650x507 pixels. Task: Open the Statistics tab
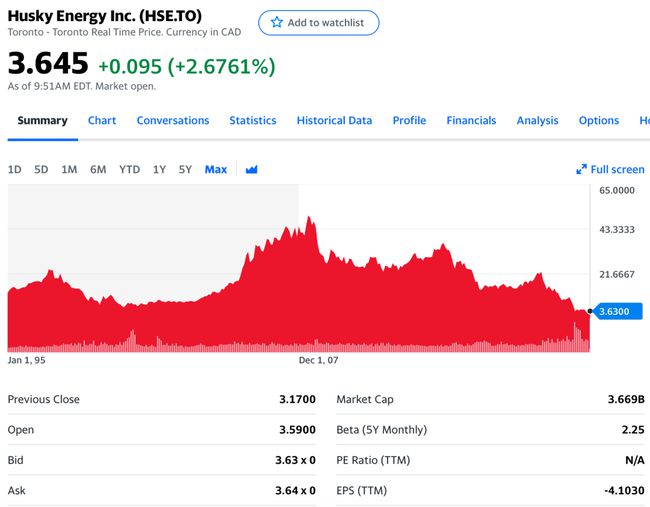pyautogui.click(x=253, y=120)
